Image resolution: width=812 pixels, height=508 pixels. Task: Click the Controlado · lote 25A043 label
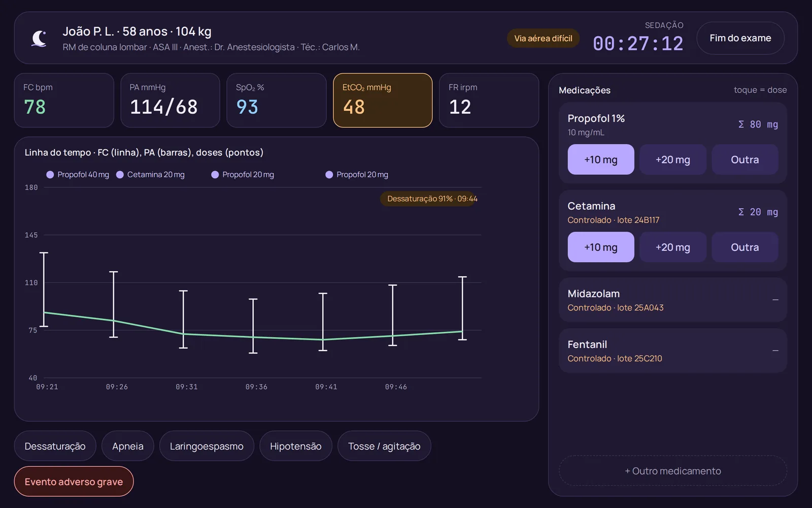616,308
